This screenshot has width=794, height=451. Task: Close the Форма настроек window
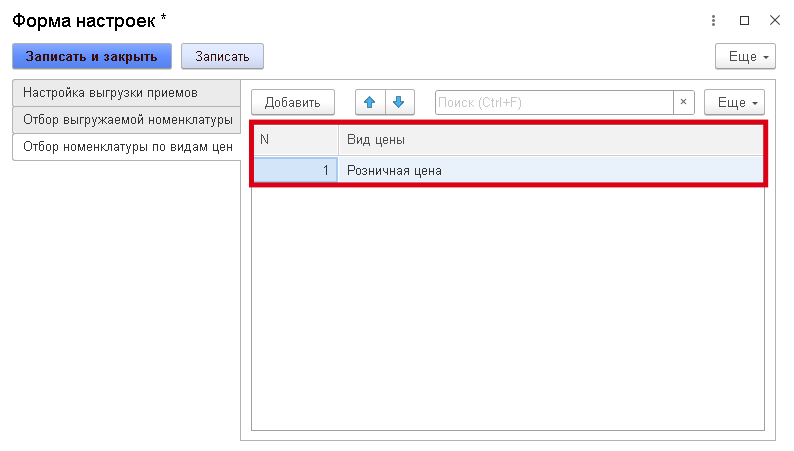pos(774,20)
